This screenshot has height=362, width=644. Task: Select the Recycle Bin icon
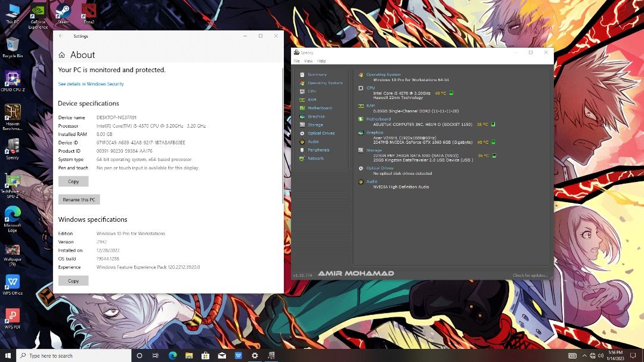click(13, 47)
